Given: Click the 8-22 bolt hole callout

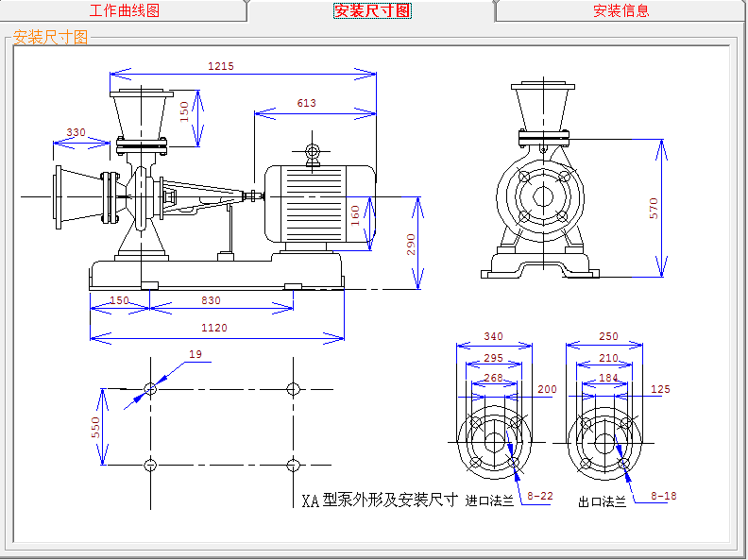Looking at the screenshot, I should (540, 496).
